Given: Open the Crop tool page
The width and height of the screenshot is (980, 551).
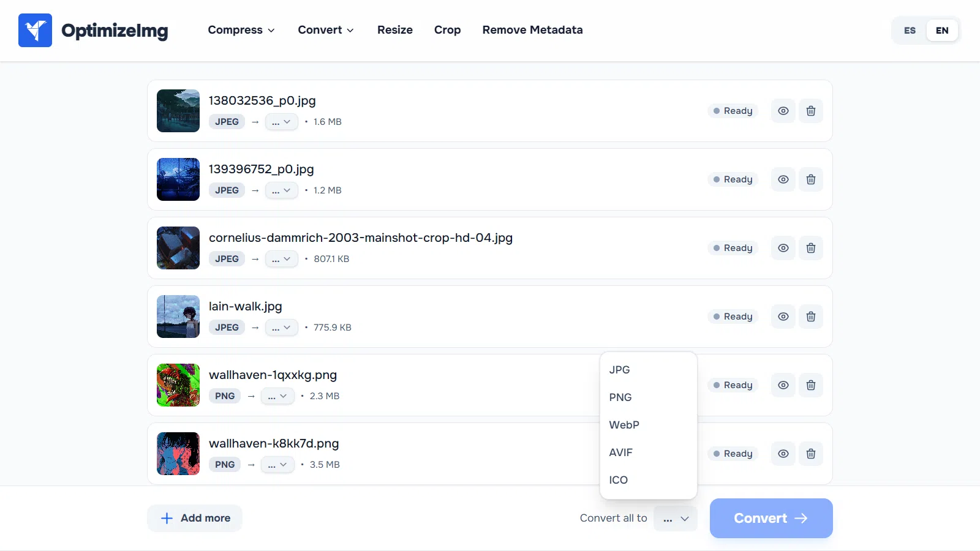Looking at the screenshot, I should [447, 30].
